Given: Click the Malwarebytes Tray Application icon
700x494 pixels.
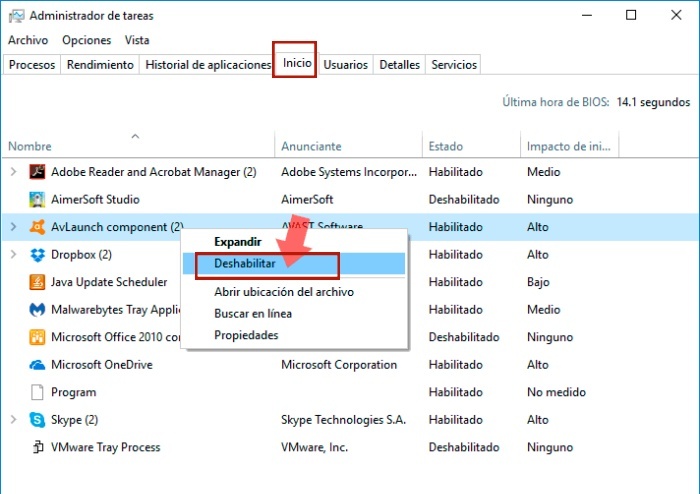Looking at the screenshot, I should pyautogui.click(x=37, y=310).
